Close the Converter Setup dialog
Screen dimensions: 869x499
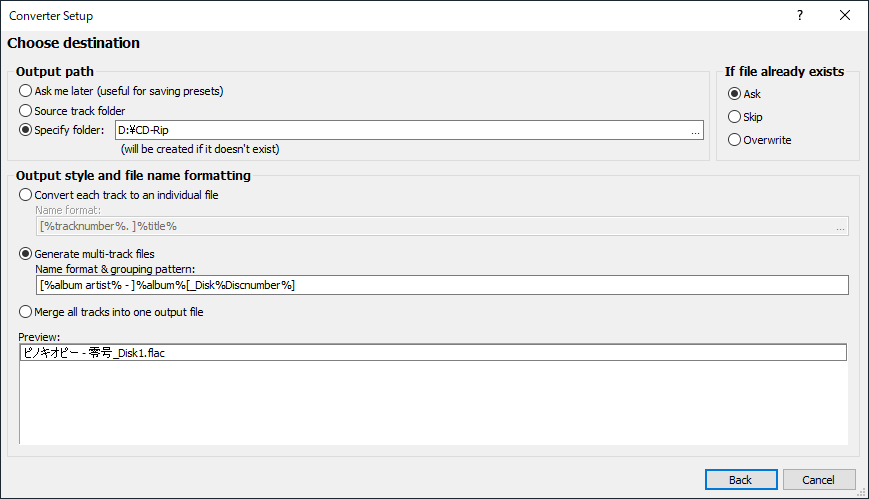pyautogui.click(x=845, y=16)
